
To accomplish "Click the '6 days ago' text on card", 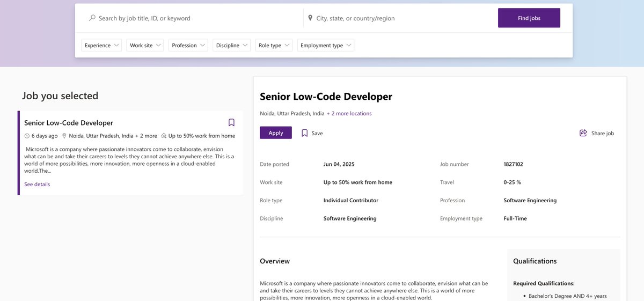I will pos(45,136).
